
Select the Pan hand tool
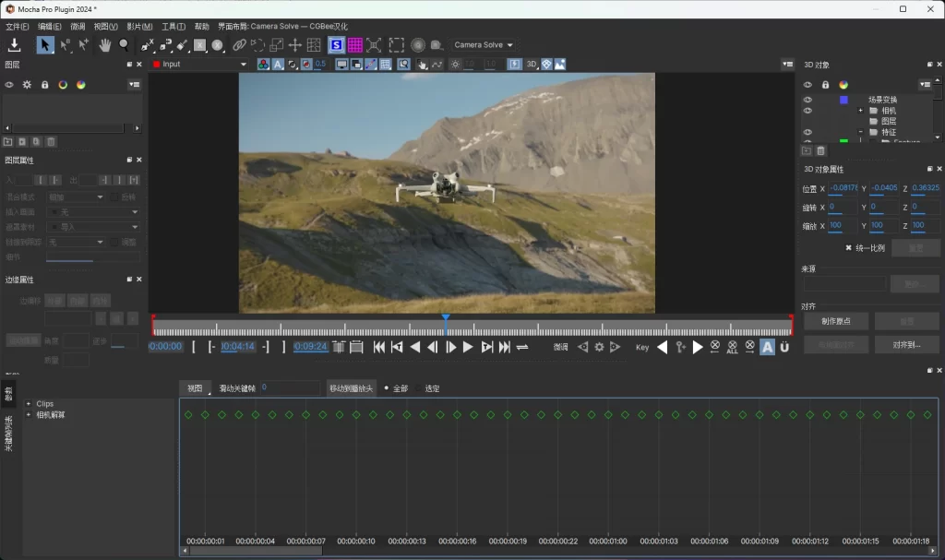(105, 44)
